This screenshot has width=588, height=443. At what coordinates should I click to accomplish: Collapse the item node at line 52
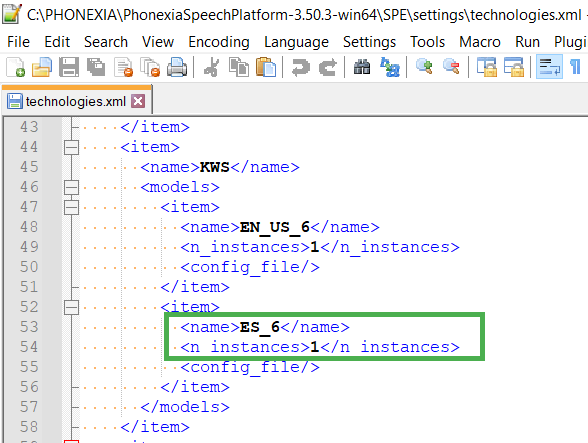coord(71,307)
